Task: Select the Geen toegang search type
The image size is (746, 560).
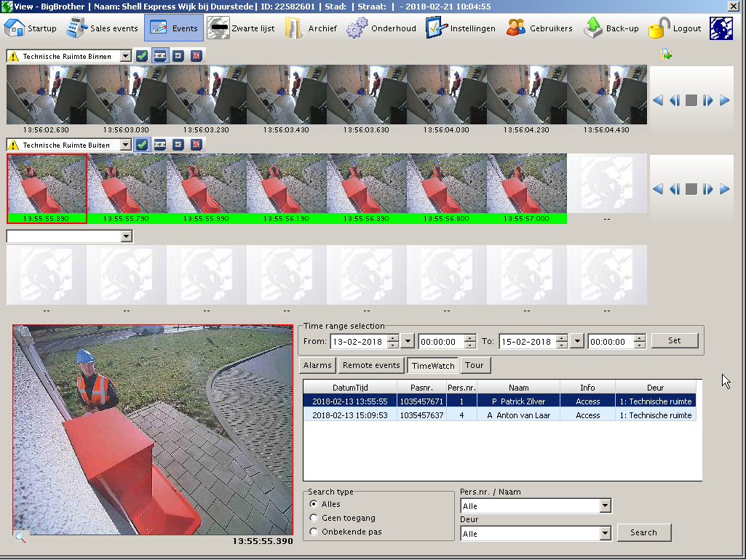Action: (x=314, y=518)
